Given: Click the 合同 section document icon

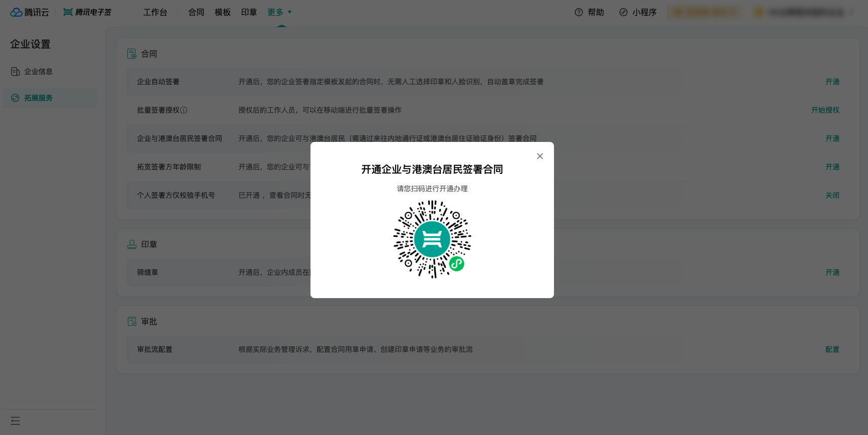Looking at the screenshot, I should click(x=132, y=54).
